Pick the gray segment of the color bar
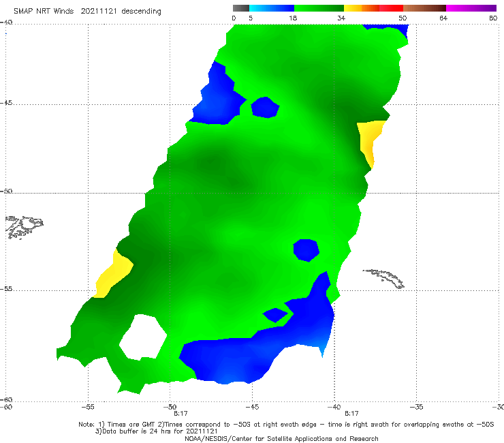Screen dimensions: 504x443 click(x=240, y=8)
